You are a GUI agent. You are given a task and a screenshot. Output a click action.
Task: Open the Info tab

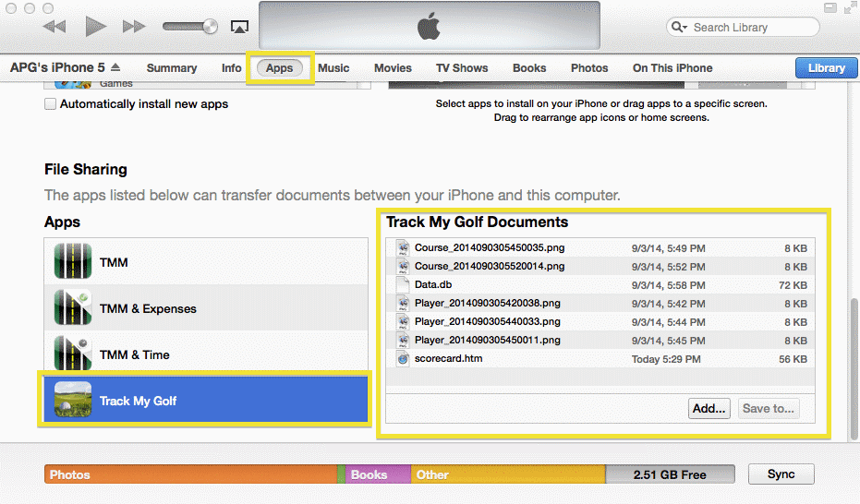coord(232,68)
